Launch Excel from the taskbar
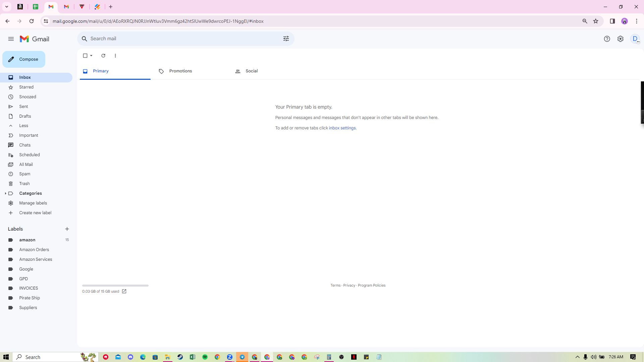Screen dimensions: 644x362 pyautogui.click(x=193, y=357)
